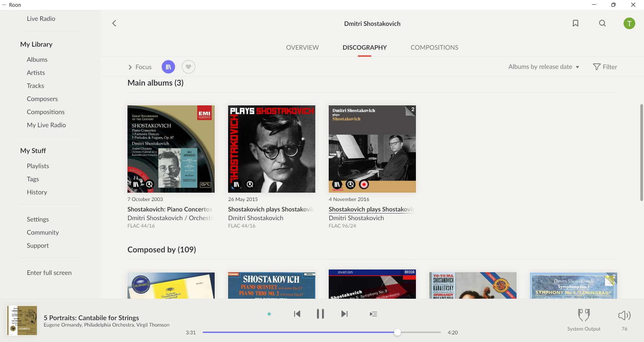Open the volume speaker control
Viewport: 644px width, 342px height.
pyautogui.click(x=624, y=315)
